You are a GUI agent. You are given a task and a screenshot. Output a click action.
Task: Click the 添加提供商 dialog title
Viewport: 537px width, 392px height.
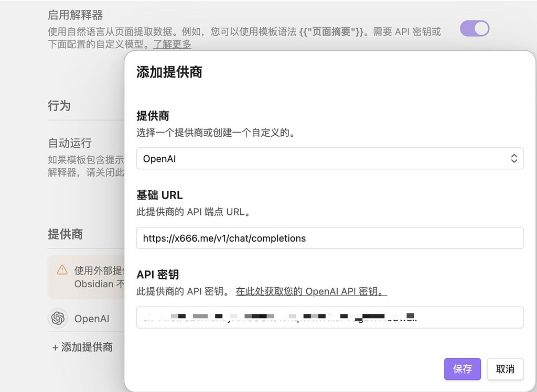tap(169, 72)
